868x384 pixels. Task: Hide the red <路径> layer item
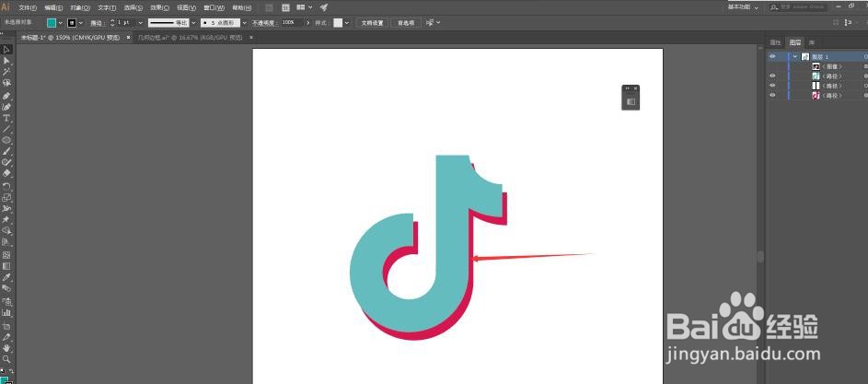[x=772, y=95]
